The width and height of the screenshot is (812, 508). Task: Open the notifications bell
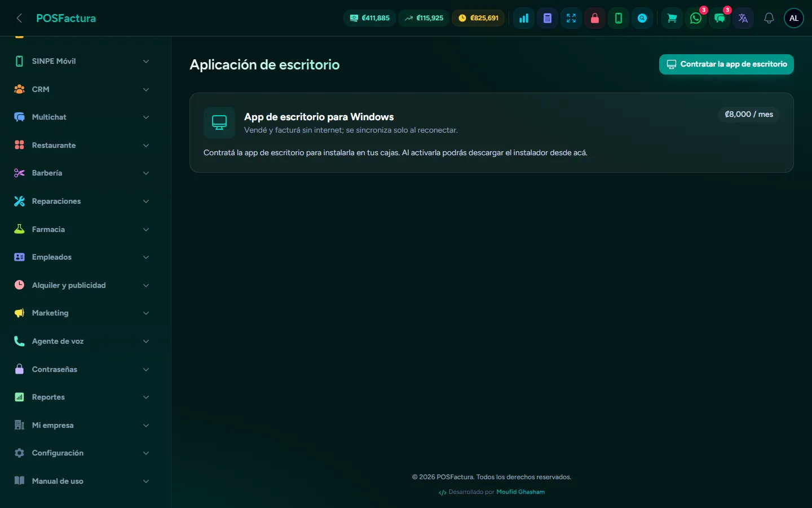[769, 18]
